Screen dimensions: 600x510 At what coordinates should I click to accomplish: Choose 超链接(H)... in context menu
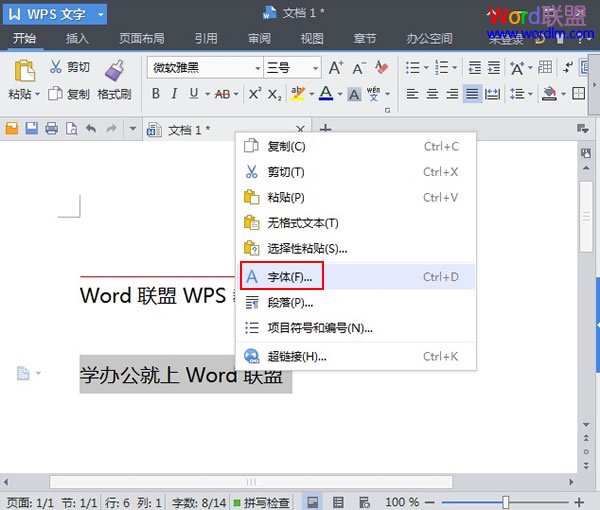coord(357,356)
